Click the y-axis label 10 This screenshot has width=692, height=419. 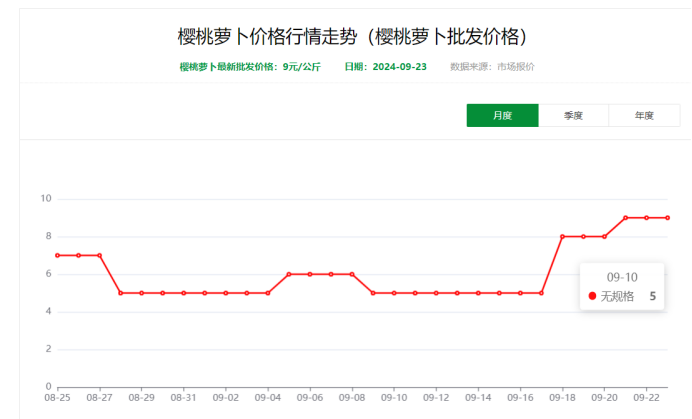46,199
